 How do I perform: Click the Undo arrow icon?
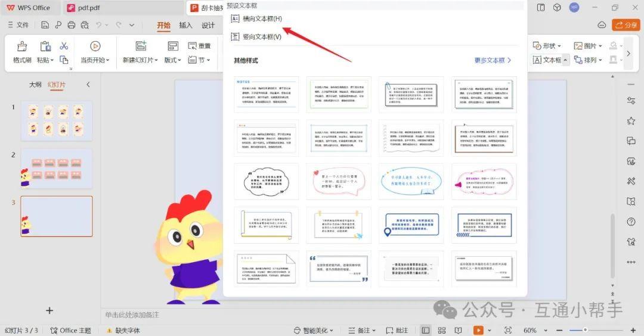pyautogui.click(x=98, y=25)
